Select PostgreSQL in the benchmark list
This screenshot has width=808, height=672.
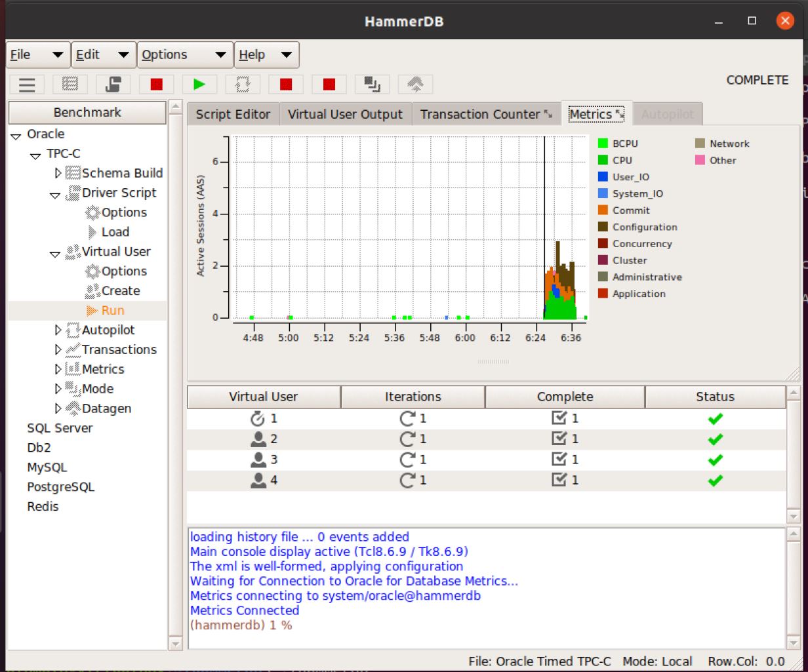[60, 487]
